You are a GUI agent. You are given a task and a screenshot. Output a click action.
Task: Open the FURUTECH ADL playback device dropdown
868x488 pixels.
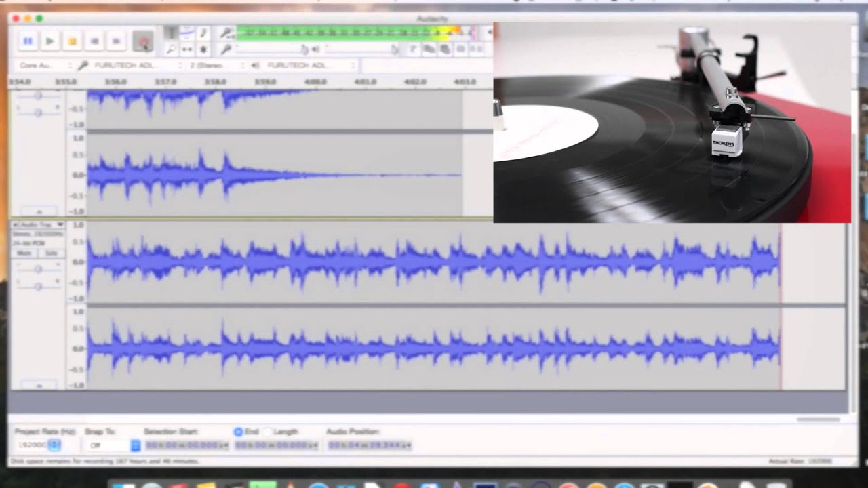311,66
